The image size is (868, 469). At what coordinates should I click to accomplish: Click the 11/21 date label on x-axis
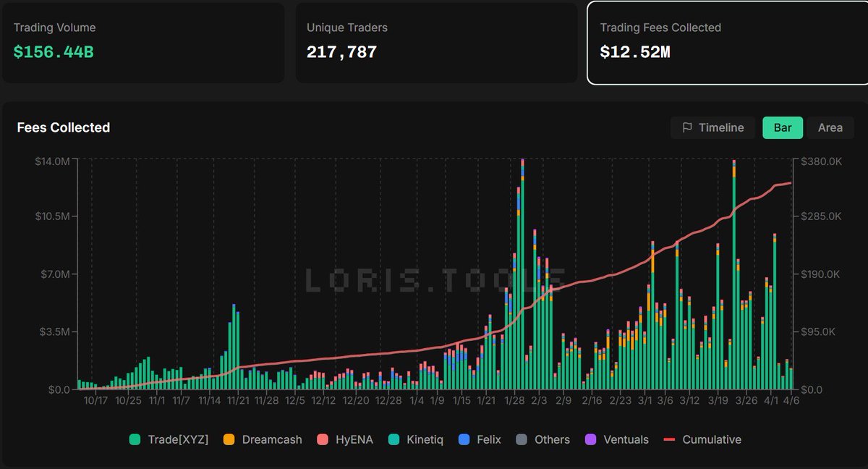(237, 400)
